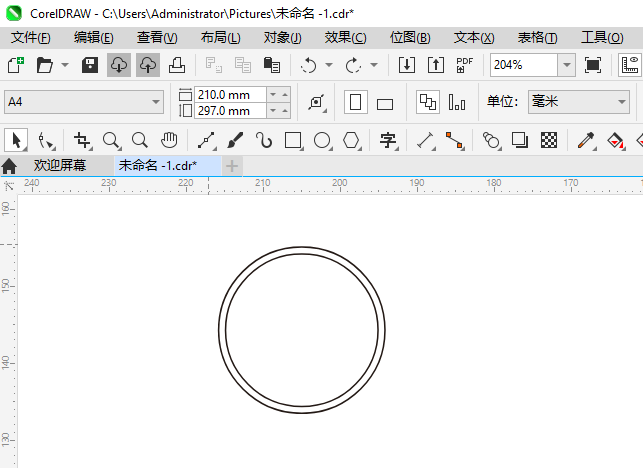This screenshot has height=468, width=643.
Task: Decrease the page height with the down spinner
Action: tap(273, 111)
